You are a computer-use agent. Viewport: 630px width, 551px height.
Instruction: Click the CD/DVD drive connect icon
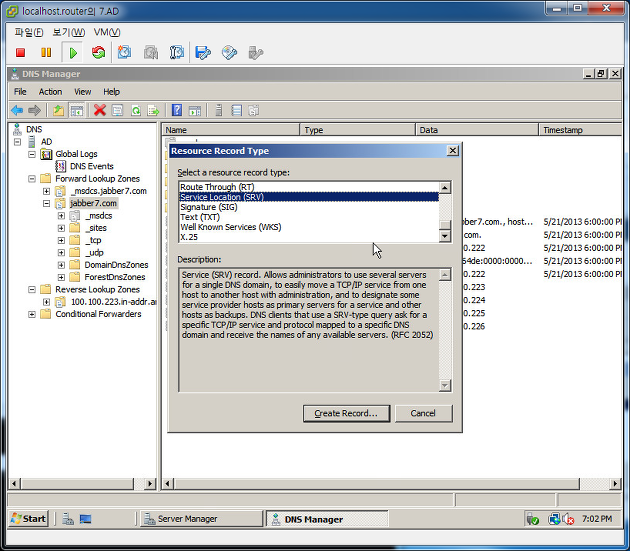click(x=229, y=53)
